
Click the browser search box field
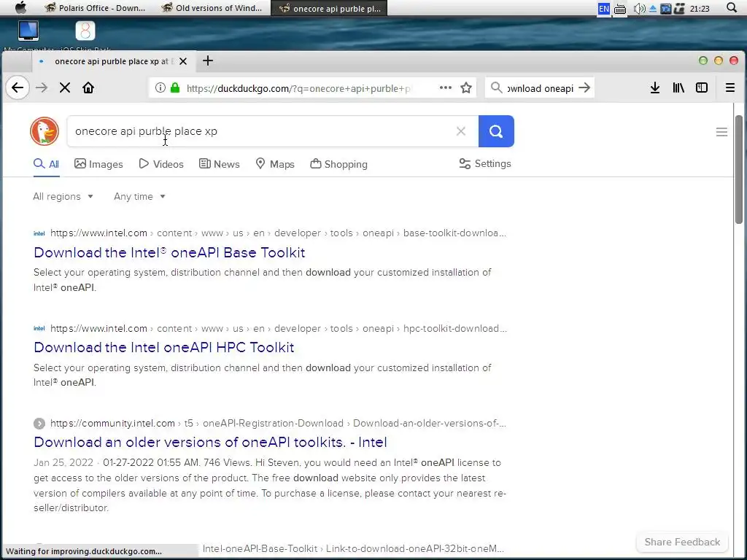(x=538, y=88)
